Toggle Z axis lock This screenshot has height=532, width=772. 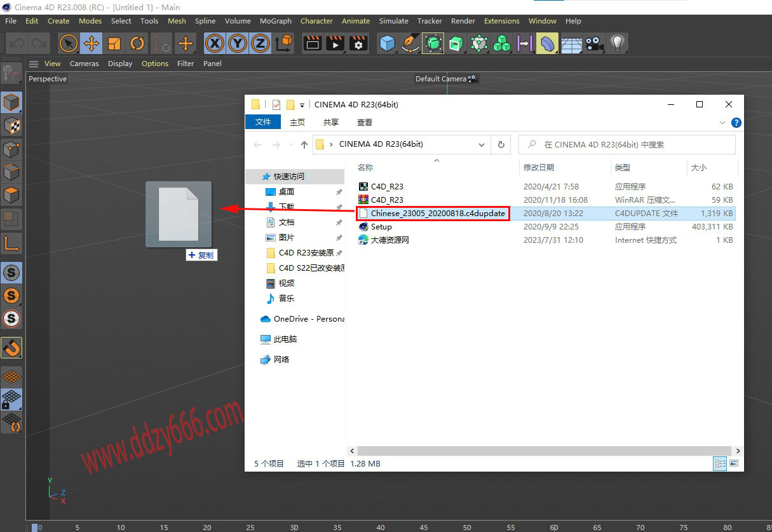pos(260,43)
